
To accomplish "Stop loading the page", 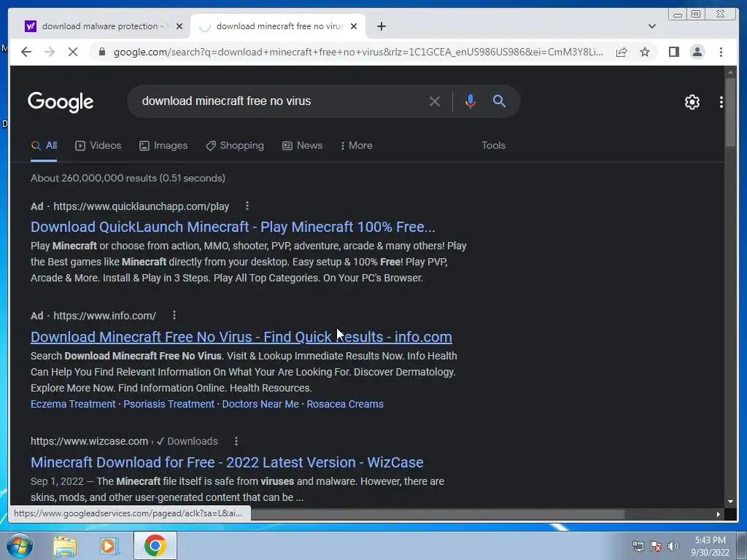I will [73, 52].
